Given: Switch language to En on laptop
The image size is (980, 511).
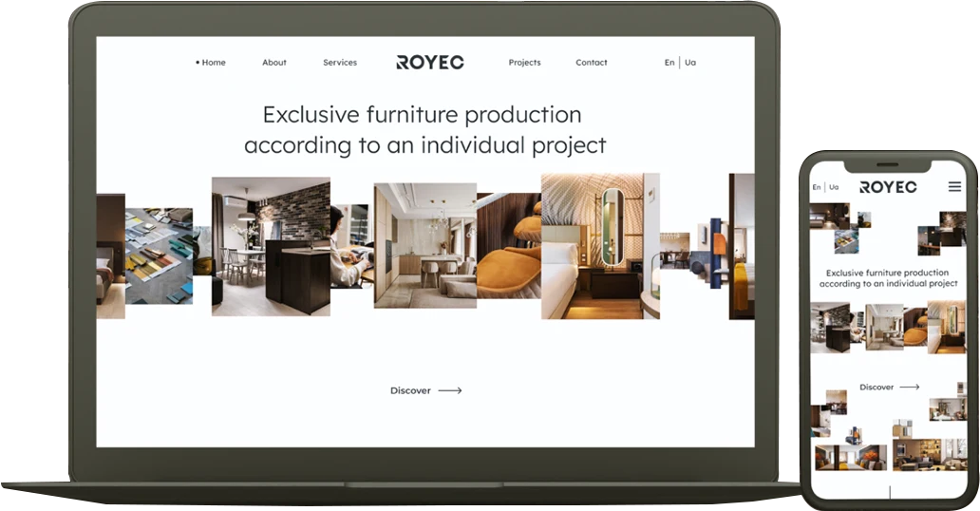Looking at the screenshot, I should click(x=669, y=63).
